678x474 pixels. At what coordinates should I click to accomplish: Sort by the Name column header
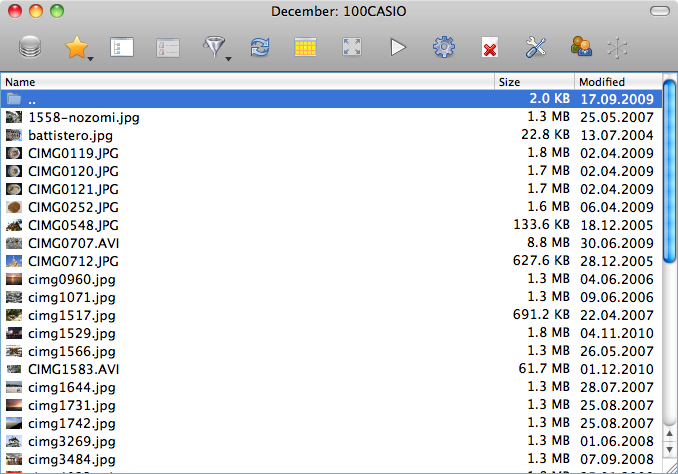pos(248,81)
